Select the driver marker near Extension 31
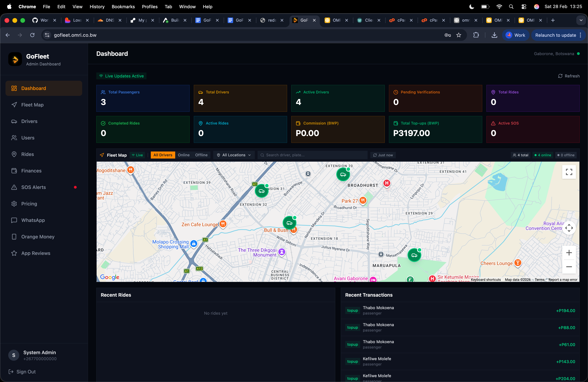588x382 pixels. 262,191
